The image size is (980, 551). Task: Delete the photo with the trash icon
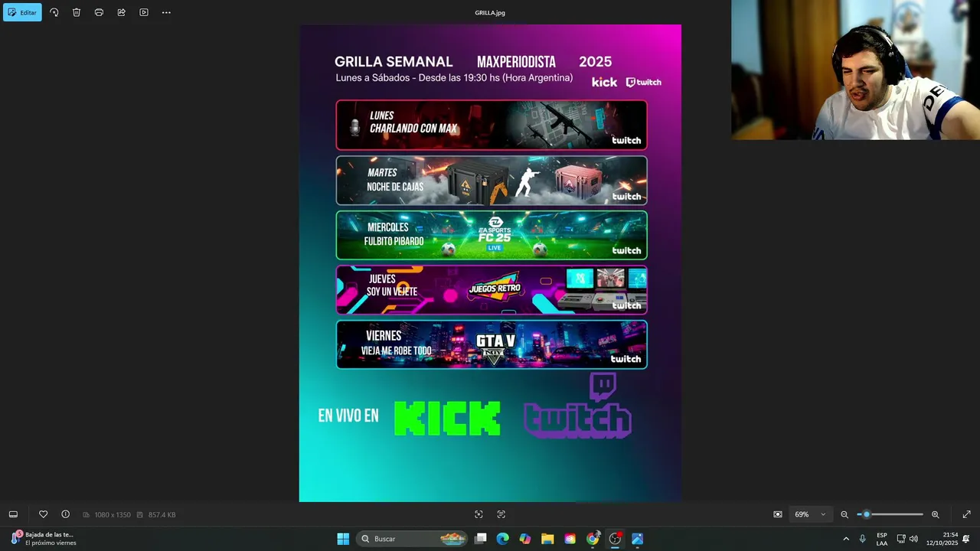pyautogui.click(x=77, y=12)
